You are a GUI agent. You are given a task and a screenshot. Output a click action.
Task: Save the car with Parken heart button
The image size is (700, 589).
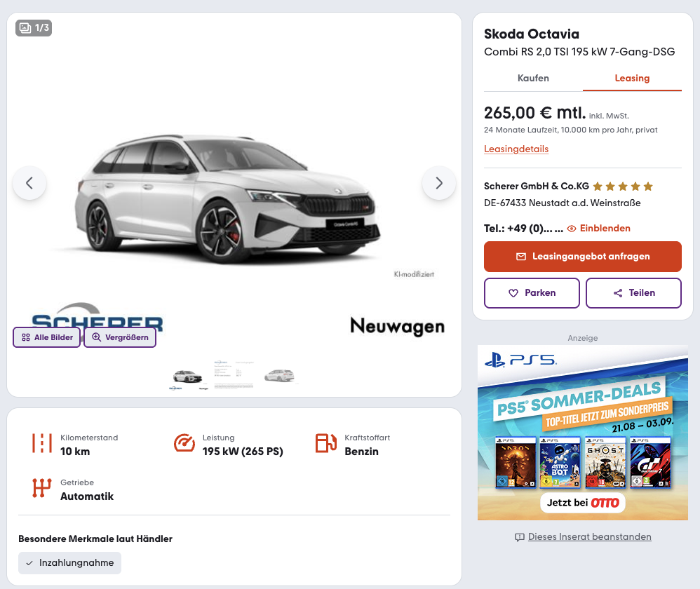pyautogui.click(x=532, y=293)
